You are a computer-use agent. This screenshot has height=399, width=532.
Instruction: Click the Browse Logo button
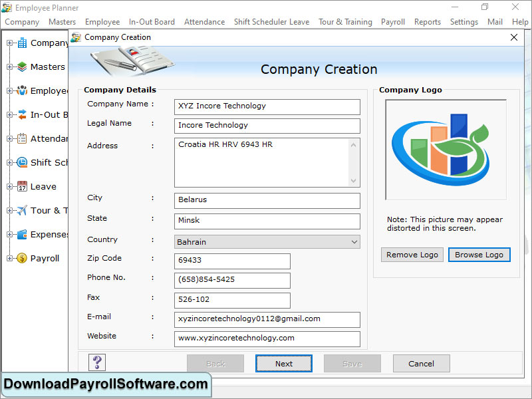coord(479,255)
